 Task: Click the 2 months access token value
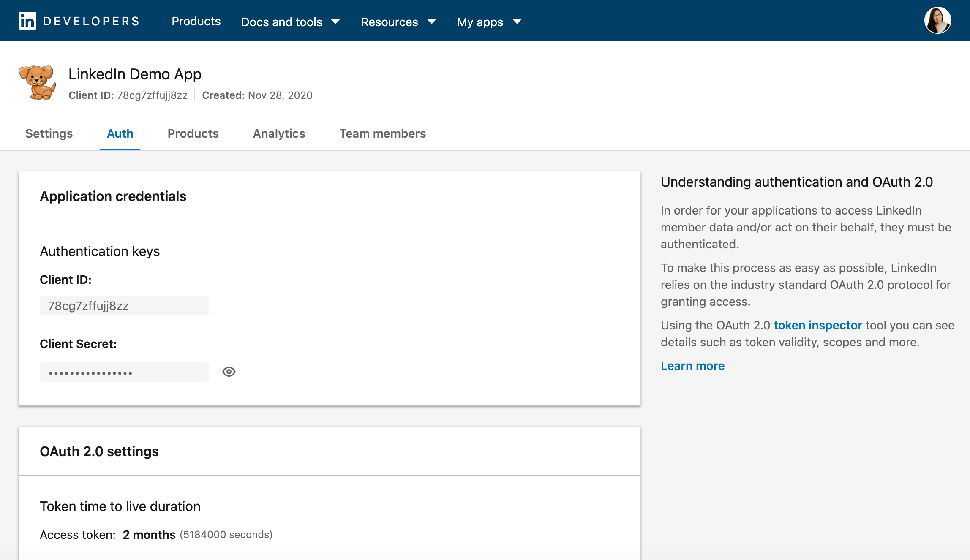(149, 535)
